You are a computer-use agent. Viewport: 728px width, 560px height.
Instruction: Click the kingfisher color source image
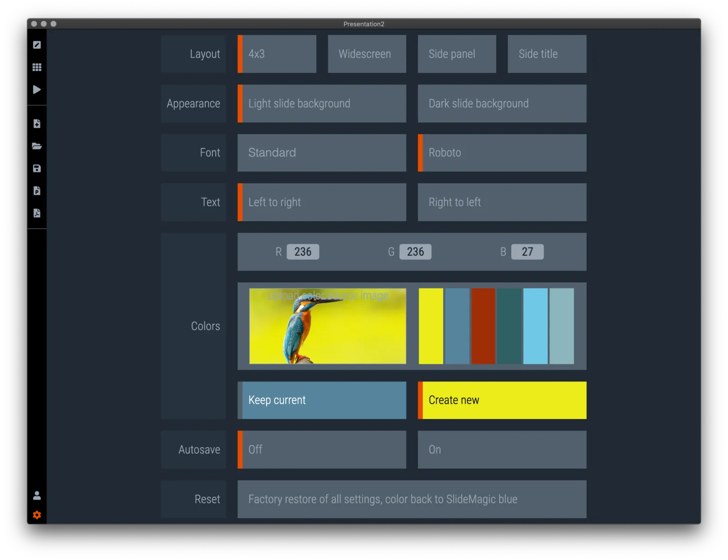[328, 326]
